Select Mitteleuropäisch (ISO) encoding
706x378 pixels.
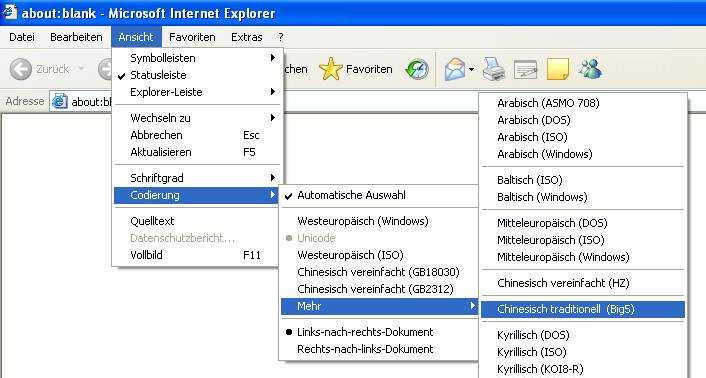coord(583,240)
